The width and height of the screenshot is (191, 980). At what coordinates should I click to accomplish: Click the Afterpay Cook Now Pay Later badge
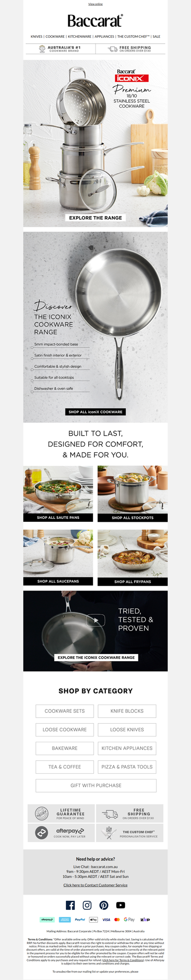click(x=61, y=832)
